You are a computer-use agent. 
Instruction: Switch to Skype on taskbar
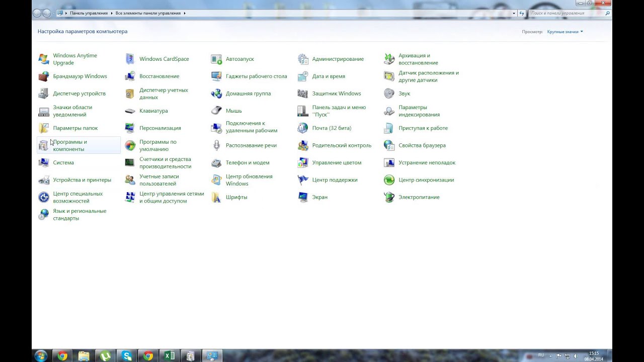click(127, 356)
